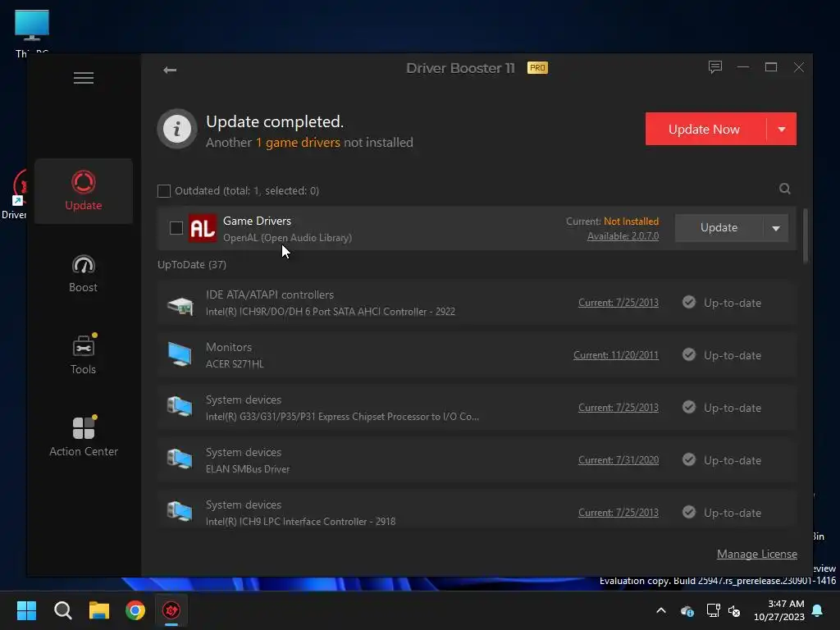Click the search magnifier in driver list
The width and height of the screenshot is (840, 630).
785,189
